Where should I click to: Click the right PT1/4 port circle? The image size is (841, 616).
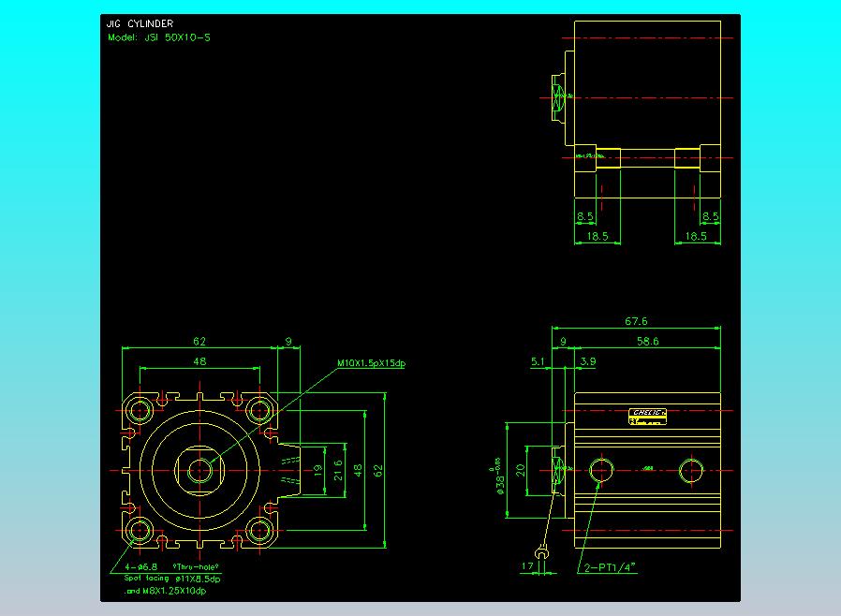(690, 470)
